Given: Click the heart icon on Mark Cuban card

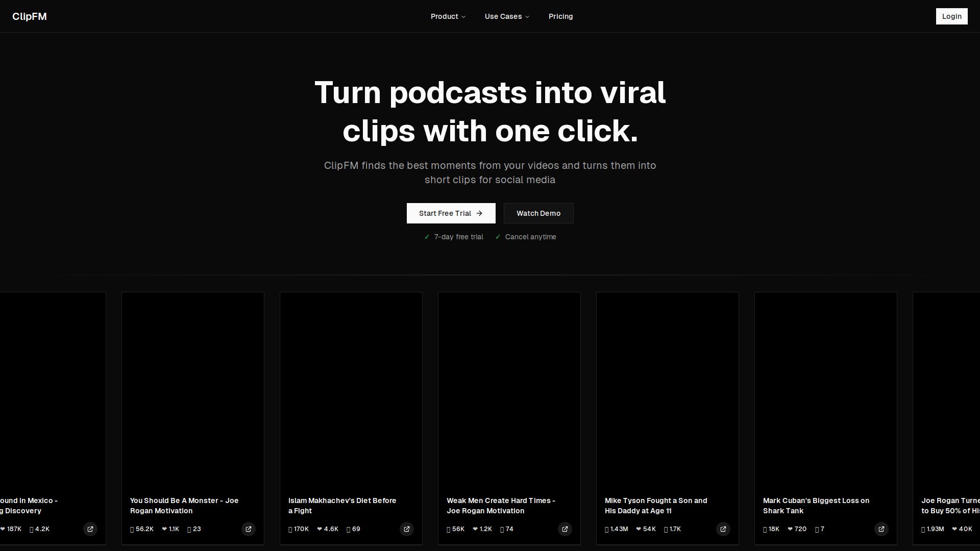Looking at the screenshot, I should point(790,529).
